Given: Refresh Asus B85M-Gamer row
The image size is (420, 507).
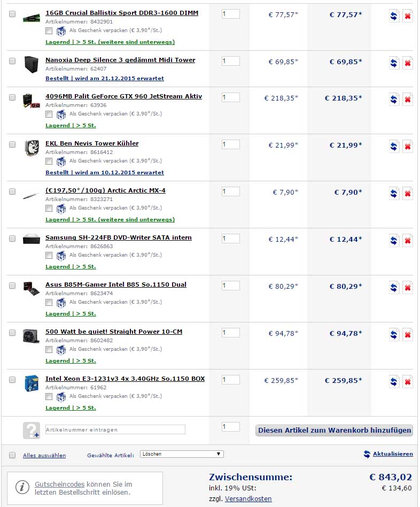Looking at the screenshot, I should (x=394, y=287).
